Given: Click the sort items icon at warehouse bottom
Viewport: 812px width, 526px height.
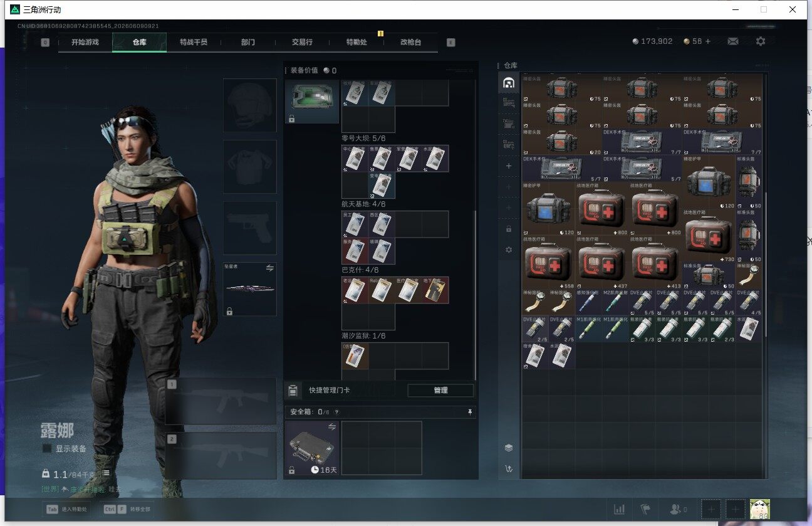Looking at the screenshot, I should (509, 469).
